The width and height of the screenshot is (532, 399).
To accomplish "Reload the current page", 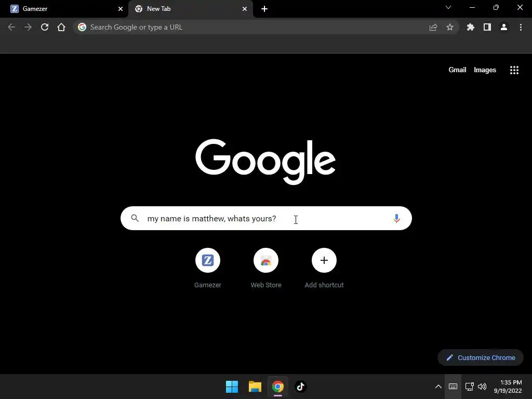I will tap(45, 27).
